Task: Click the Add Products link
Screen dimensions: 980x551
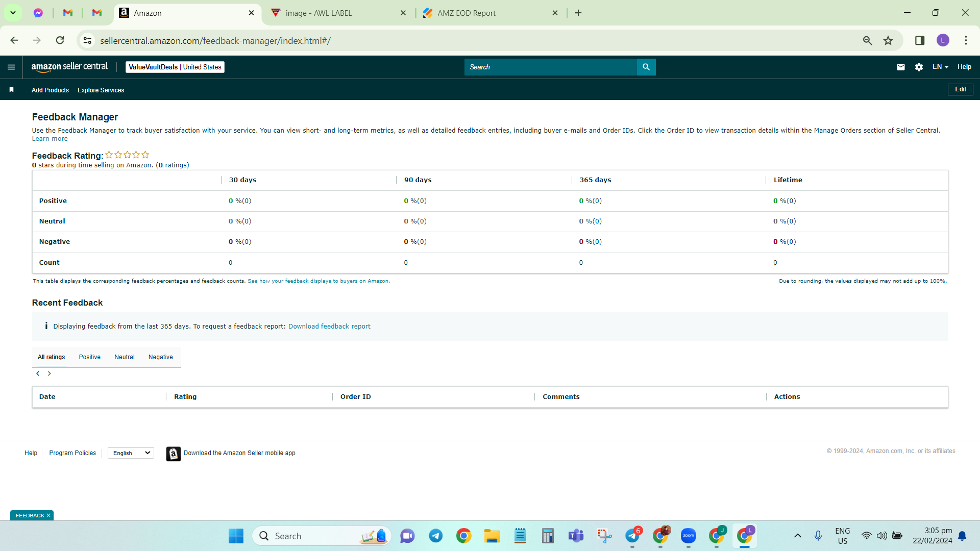Action: click(50, 90)
